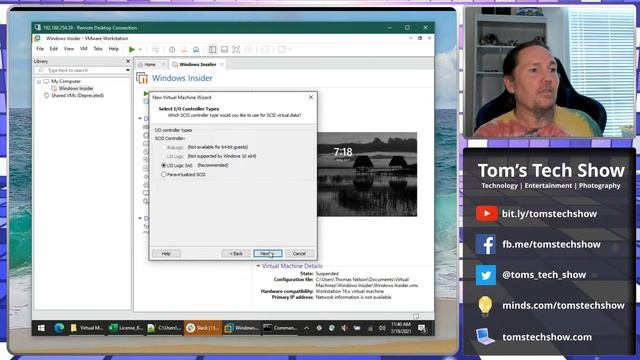This screenshot has height=360, width=640.
Task: Click the VM screen preview thumbnail
Action: 367,174
